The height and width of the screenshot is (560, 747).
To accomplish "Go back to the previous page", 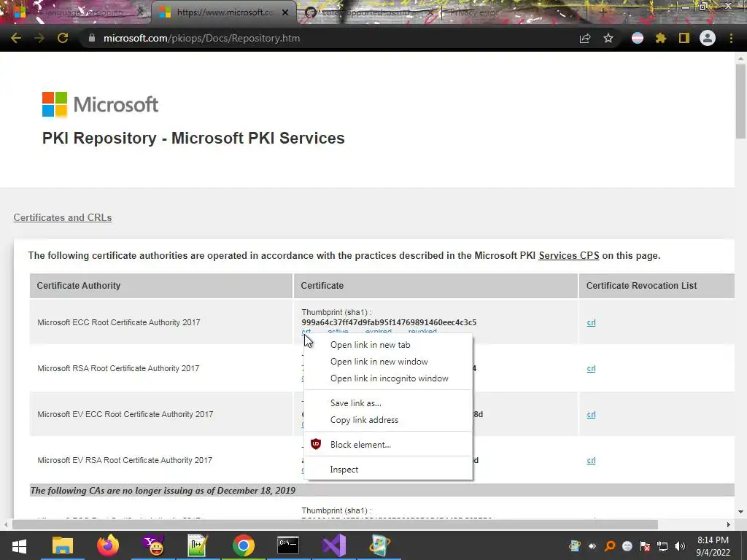I will click(16, 38).
